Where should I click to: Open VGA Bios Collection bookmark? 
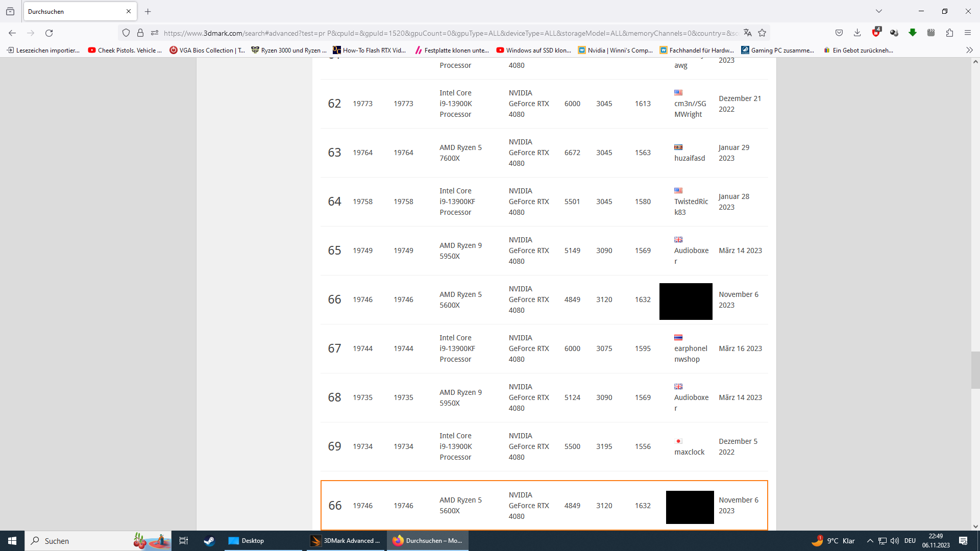click(207, 50)
